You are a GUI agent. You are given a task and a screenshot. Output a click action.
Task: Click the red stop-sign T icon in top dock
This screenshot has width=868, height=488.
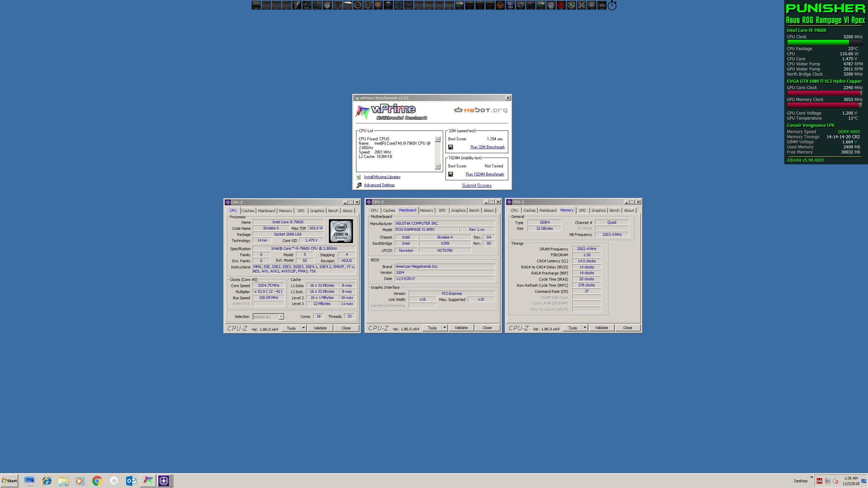tap(561, 5)
